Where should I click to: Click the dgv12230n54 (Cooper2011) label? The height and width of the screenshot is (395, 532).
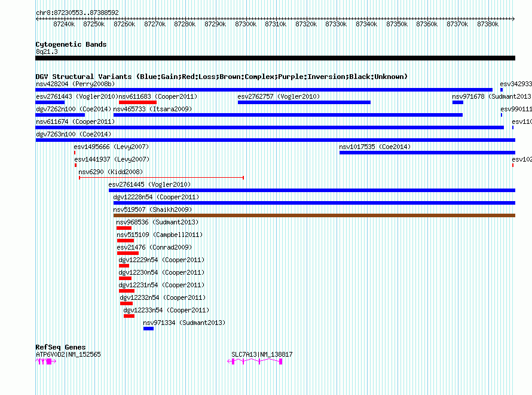click(161, 272)
